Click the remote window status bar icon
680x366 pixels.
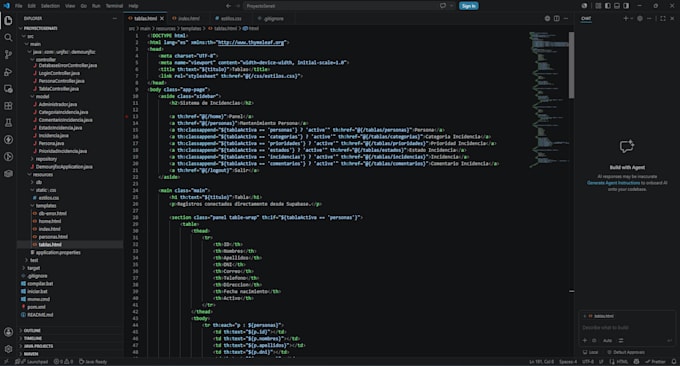(x=6, y=362)
